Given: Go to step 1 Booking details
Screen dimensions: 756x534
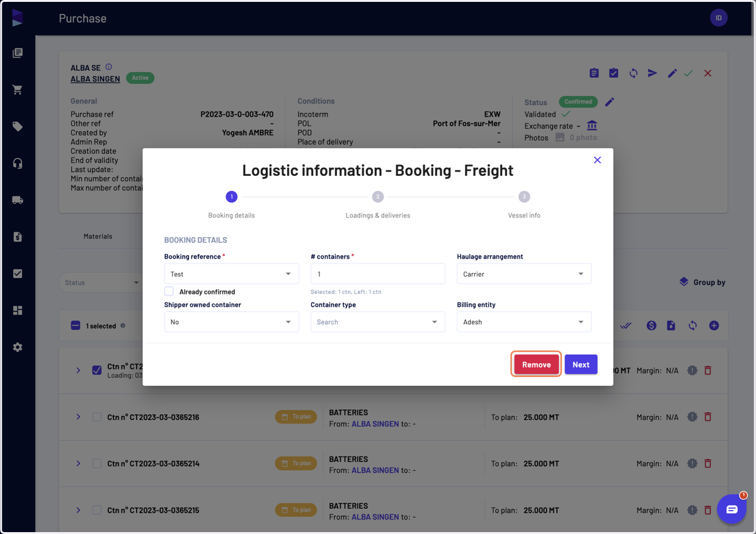Looking at the screenshot, I should (231, 197).
